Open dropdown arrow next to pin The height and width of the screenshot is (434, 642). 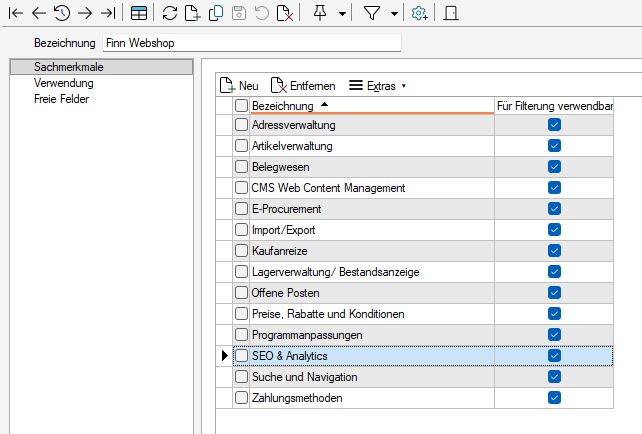click(x=342, y=14)
